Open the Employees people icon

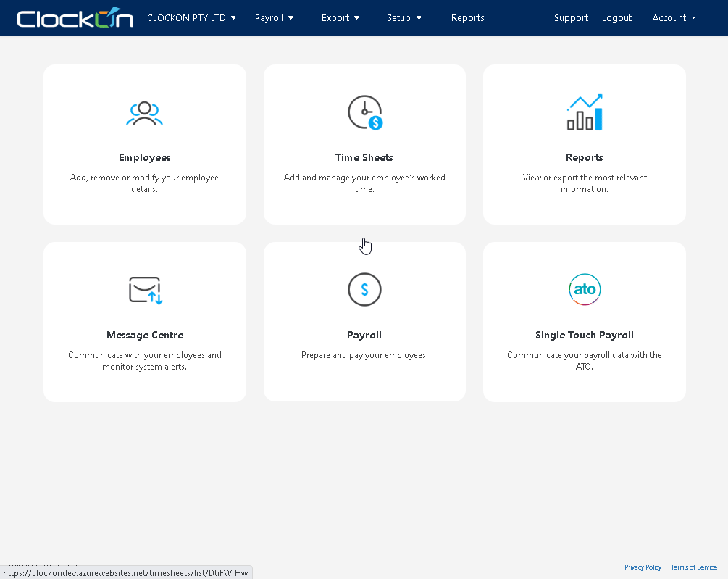[144, 113]
